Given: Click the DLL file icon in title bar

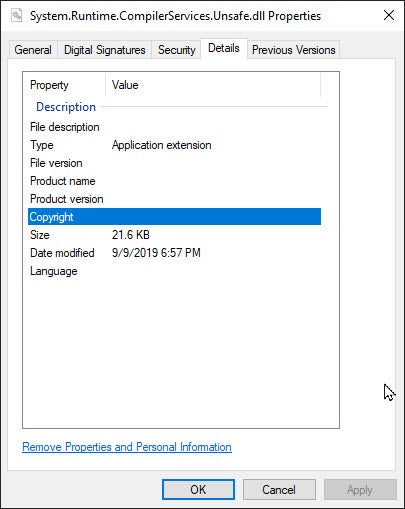Looking at the screenshot, I should (x=16, y=16).
